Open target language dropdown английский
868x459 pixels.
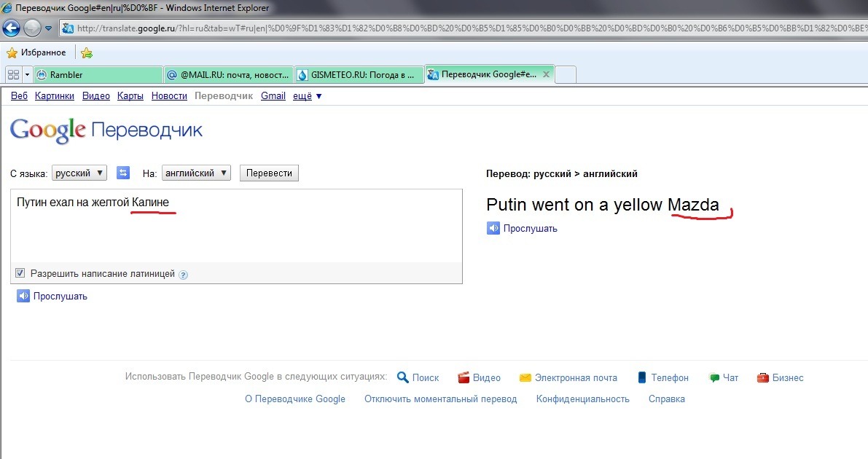(196, 173)
